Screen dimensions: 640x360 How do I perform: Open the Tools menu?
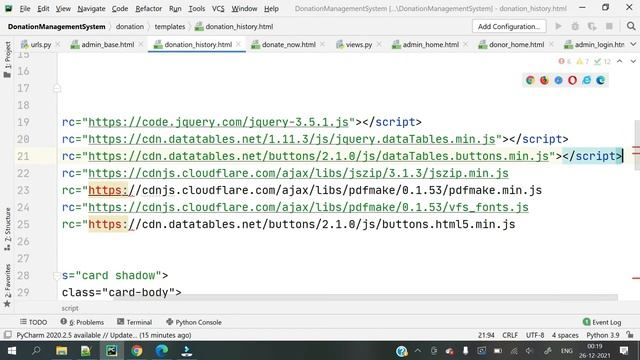197,9
